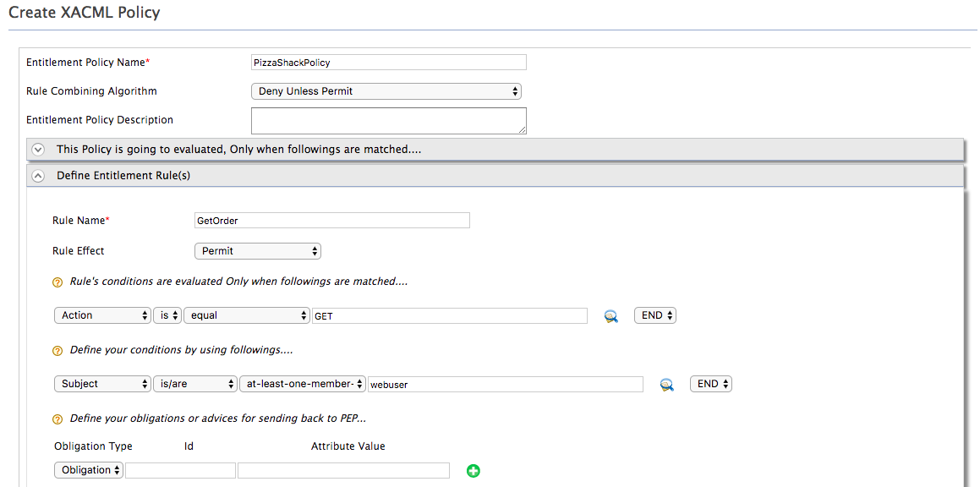Click the Entitlement Policy Name field
This screenshot has width=980, height=487.
click(x=388, y=62)
